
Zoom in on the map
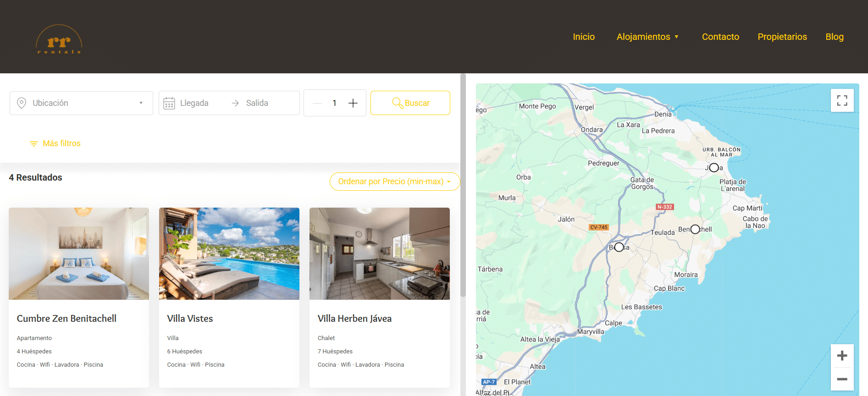[842, 356]
